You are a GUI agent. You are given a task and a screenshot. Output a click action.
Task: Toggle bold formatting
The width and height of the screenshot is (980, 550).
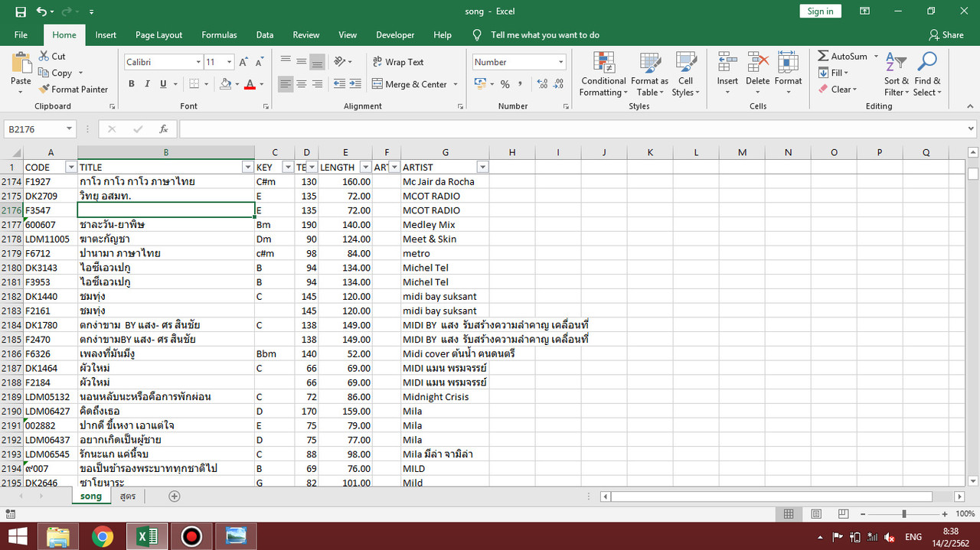132,84
